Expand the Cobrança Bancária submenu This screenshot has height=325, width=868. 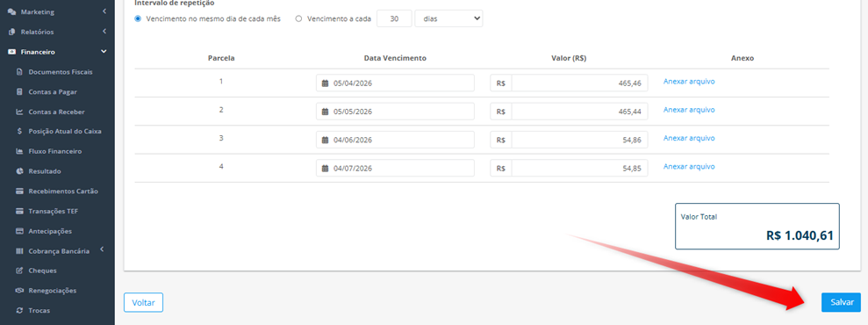pos(103,250)
